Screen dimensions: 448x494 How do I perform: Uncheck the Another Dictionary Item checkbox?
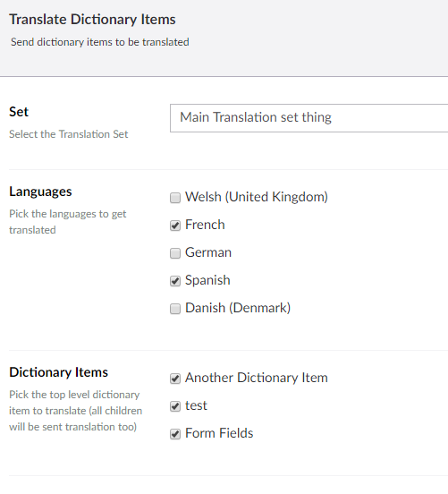175,379
